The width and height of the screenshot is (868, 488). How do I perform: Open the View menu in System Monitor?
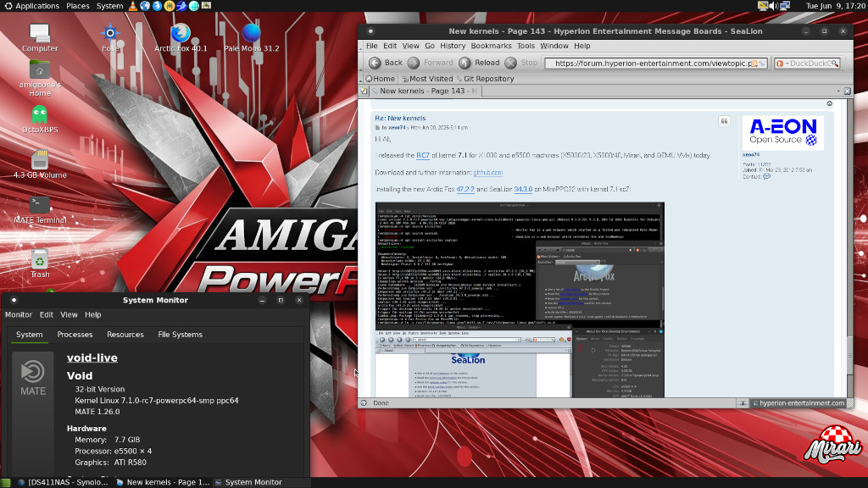69,315
